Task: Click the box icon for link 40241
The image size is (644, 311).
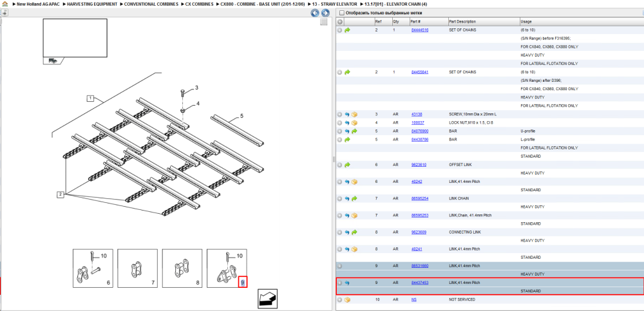Action: [354, 249]
